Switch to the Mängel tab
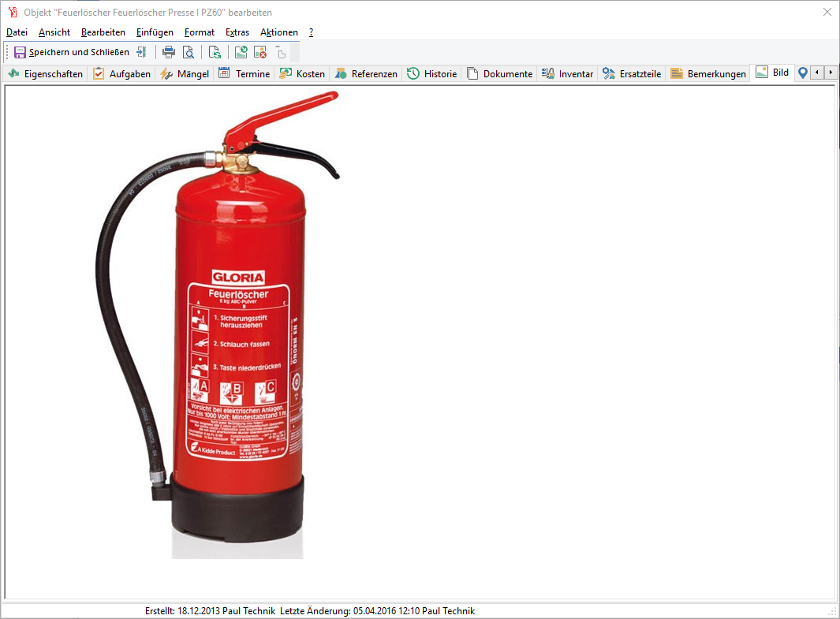 (x=185, y=74)
